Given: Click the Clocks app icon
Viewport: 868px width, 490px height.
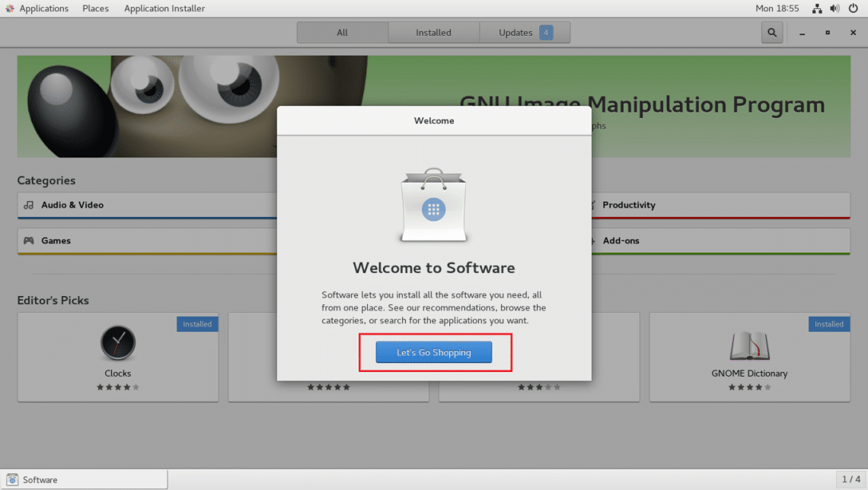Looking at the screenshot, I should (x=118, y=343).
